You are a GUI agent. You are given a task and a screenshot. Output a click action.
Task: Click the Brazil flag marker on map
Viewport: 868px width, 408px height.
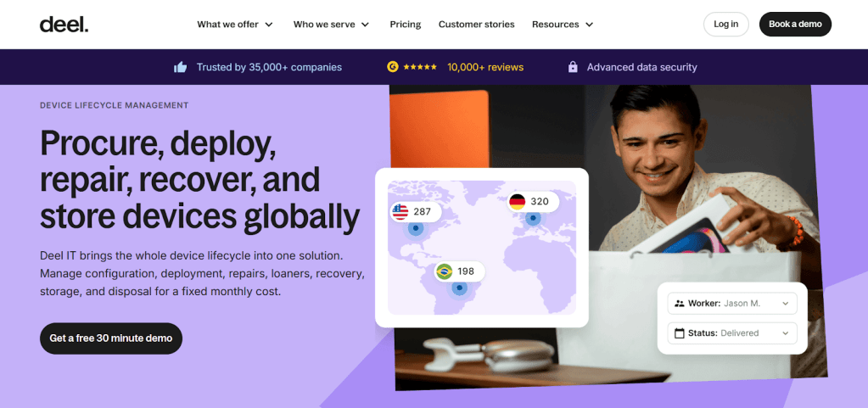444,271
